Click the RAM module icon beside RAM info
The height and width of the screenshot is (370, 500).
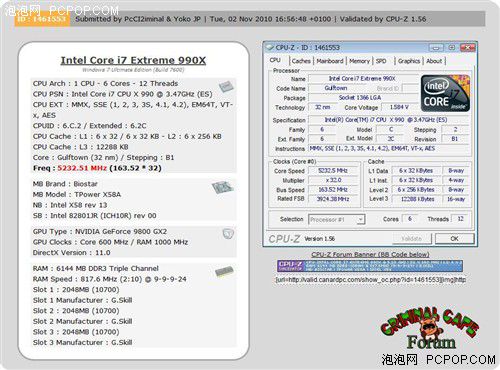(224, 272)
